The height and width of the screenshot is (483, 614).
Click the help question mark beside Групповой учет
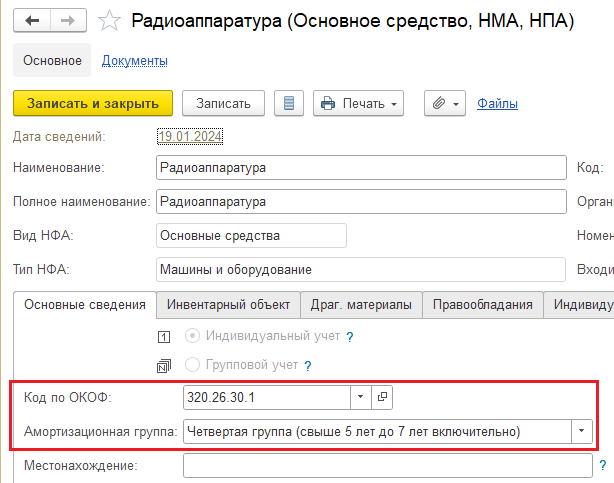(x=308, y=365)
